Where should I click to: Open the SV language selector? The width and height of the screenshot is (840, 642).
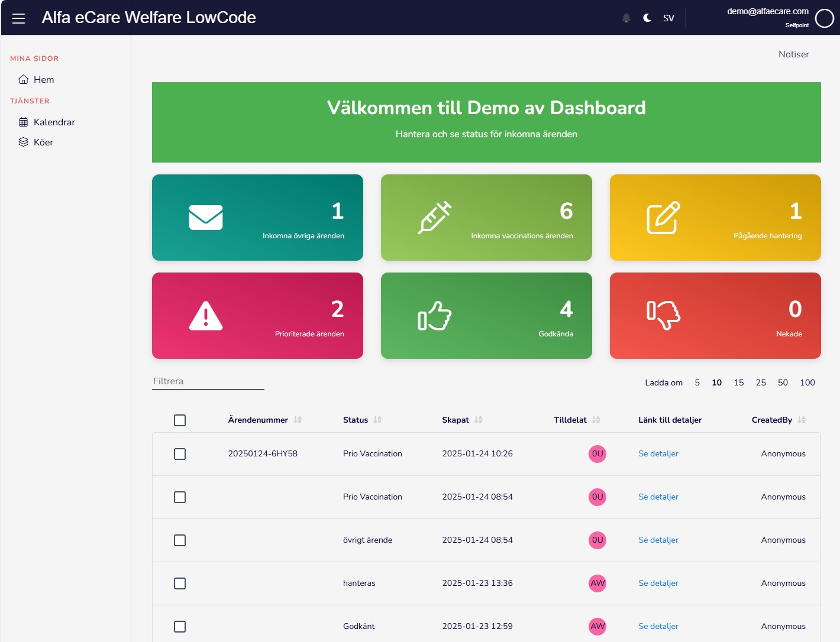pyautogui.click(x=668, y=18)
